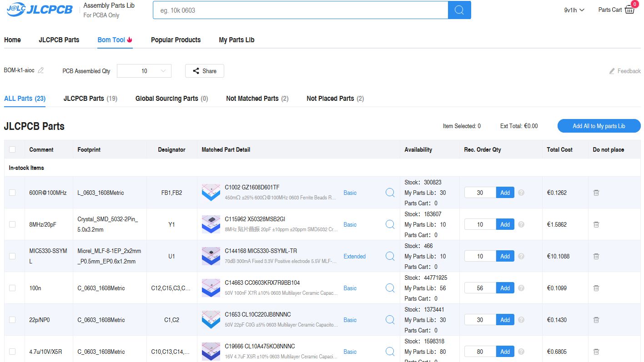Tick checkbox for 600R@100MHz row
644x362 pixels.
[x=12, y=193]
